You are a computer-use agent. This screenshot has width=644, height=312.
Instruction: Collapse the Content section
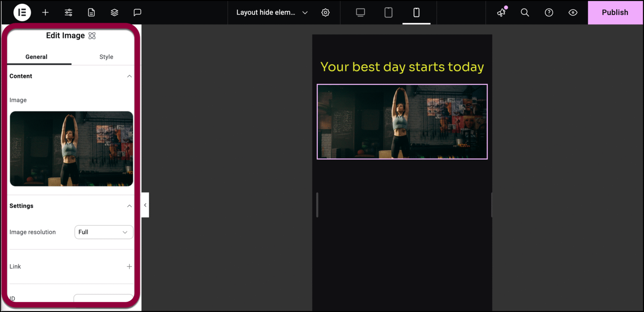click(130, 76)
